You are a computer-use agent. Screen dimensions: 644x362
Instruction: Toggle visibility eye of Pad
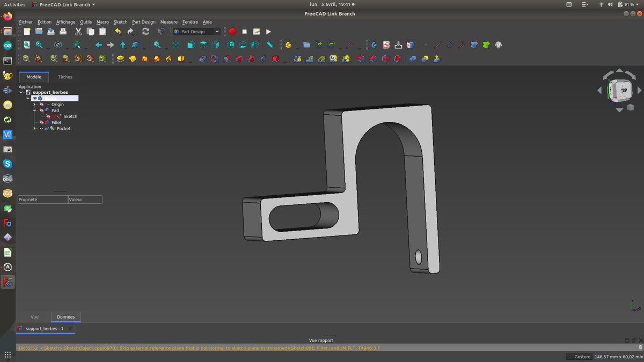coord(41,110)
